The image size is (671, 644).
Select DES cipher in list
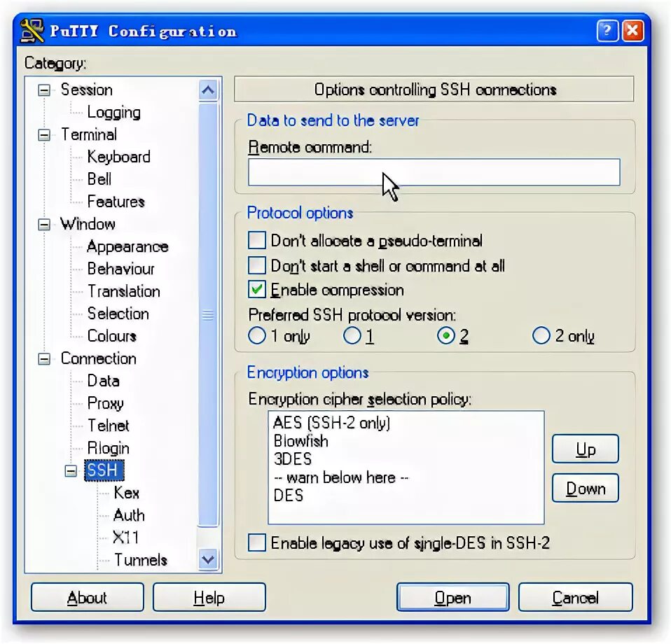click(289, 495)
